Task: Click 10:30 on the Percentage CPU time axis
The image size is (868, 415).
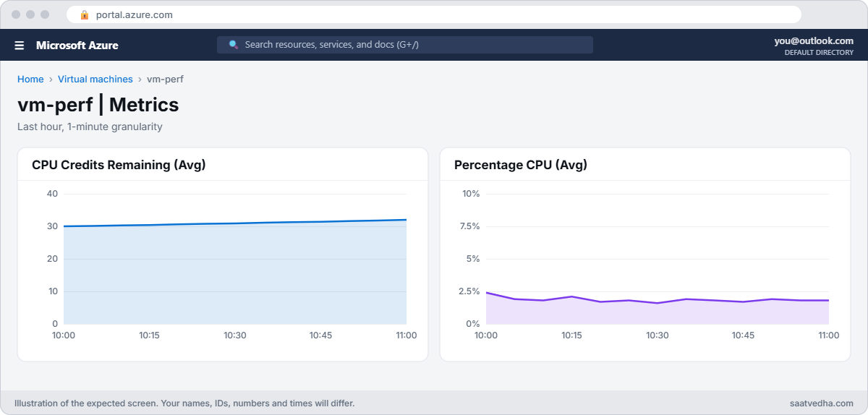Action: click(x=658, y=335)
